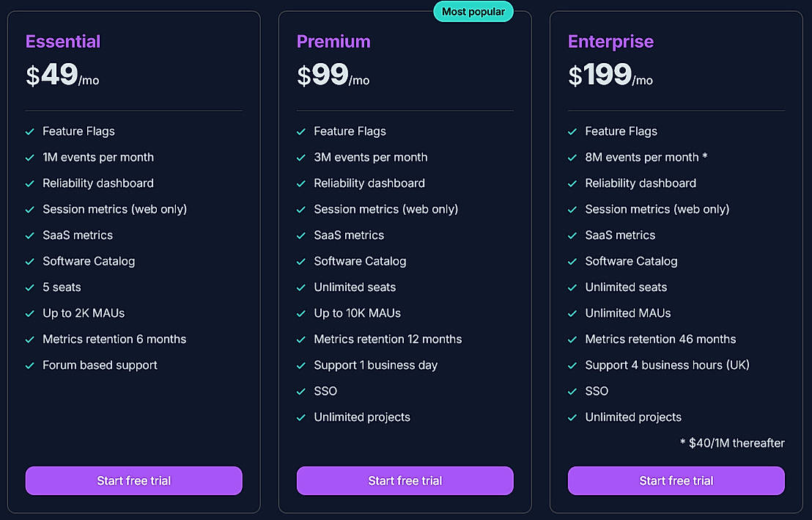Select the Enterprise plan heading
This screenshot has width=812, height=520.
click(x=610, y=42)
